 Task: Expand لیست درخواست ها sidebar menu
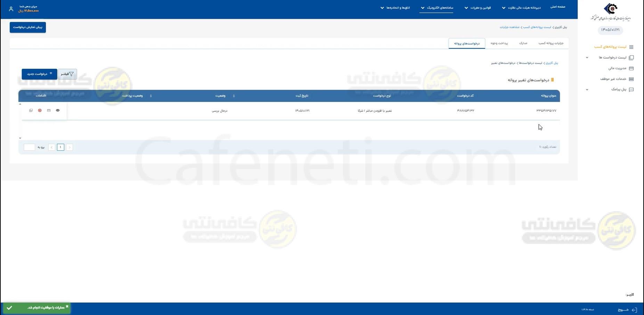pyautogui.click(x=612, y=58)
